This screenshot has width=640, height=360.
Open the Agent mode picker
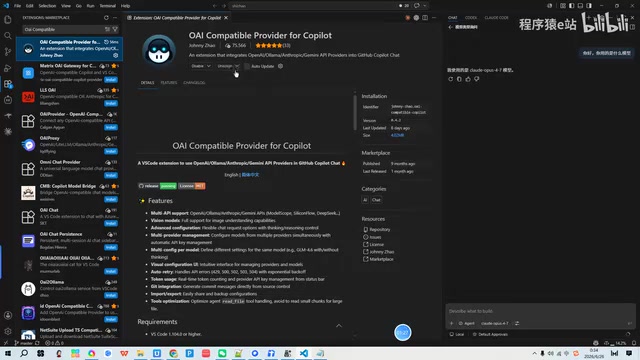466,323
